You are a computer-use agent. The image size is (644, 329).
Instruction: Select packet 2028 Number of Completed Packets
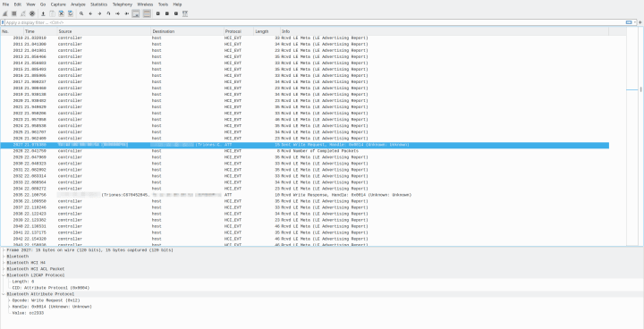coord(305,151)
